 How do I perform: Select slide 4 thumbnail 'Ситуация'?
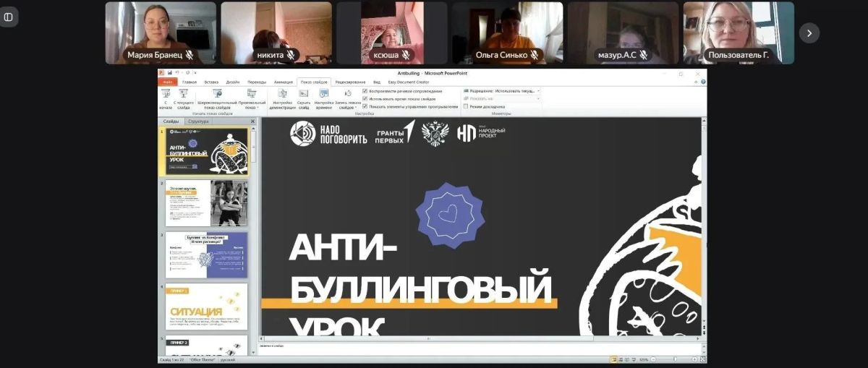(207, 307)
